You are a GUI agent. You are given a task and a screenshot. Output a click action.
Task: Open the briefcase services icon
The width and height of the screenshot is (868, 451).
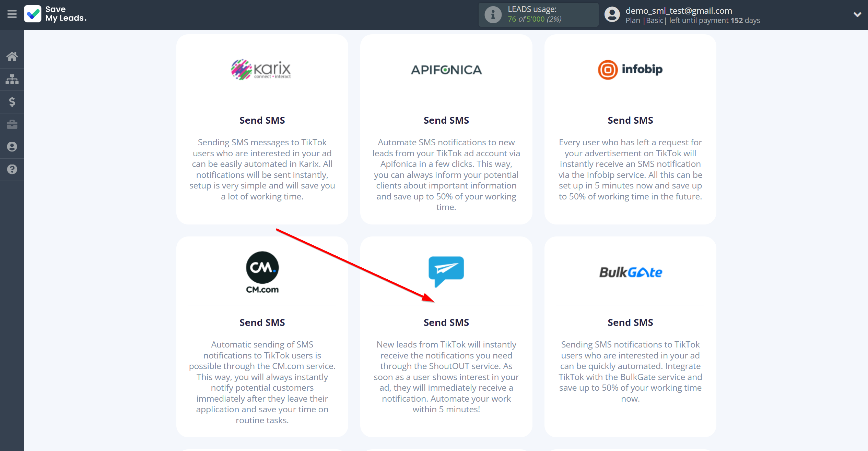point(12,124)
